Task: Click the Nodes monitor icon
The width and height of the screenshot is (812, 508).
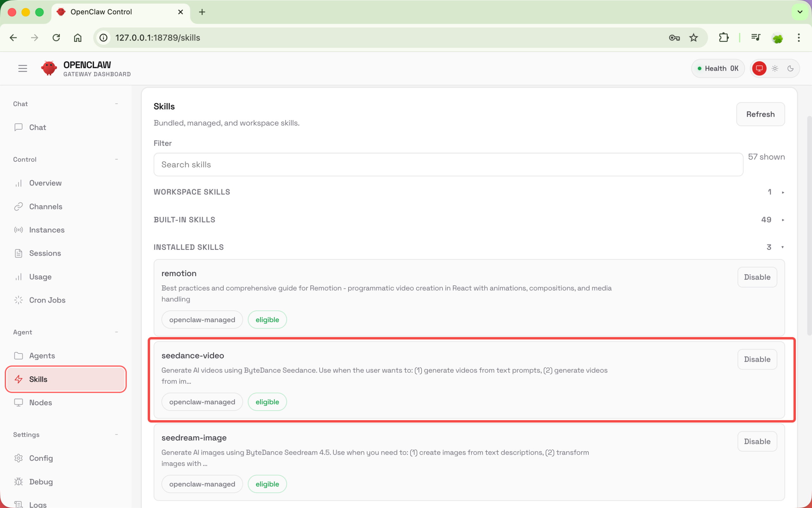Action: pos(18,402)
